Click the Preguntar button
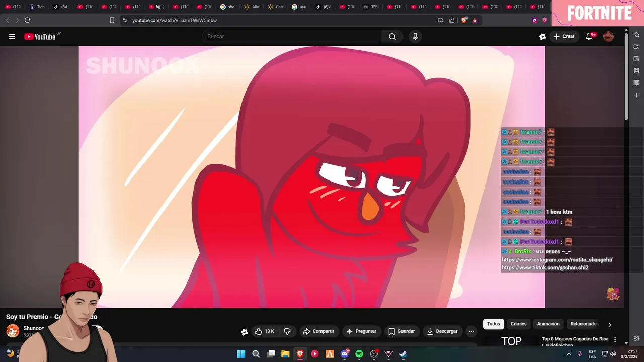 tap(361, 331)
